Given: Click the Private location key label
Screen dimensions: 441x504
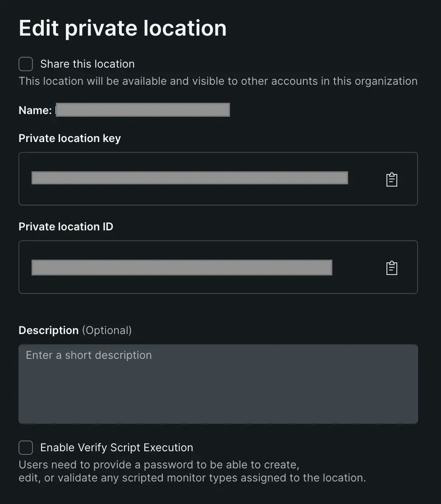Looking at the screenshot, I should click(x=69, y=138).
